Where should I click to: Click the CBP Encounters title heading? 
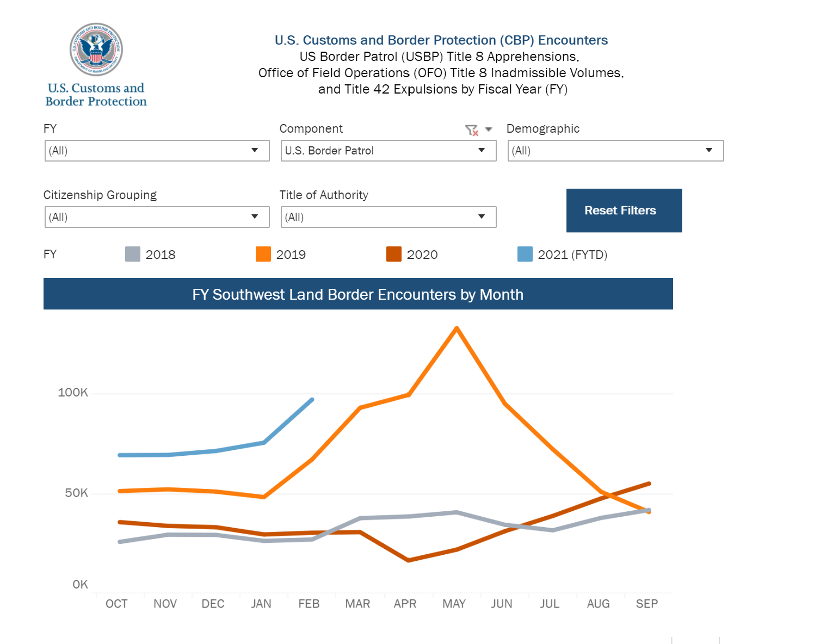[441, 40]
